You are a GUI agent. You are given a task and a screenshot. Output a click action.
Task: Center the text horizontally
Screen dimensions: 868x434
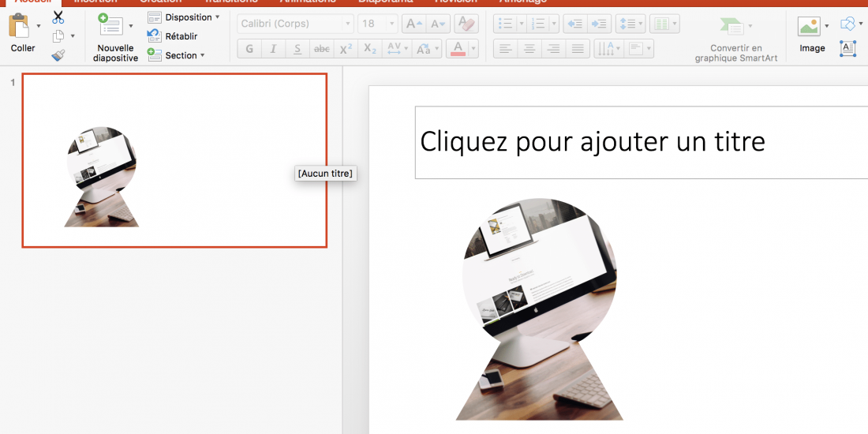click(x=529, y=49)
